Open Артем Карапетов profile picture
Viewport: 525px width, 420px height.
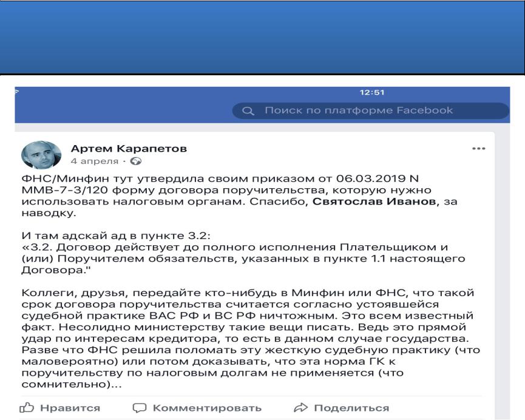click(41, 154)
